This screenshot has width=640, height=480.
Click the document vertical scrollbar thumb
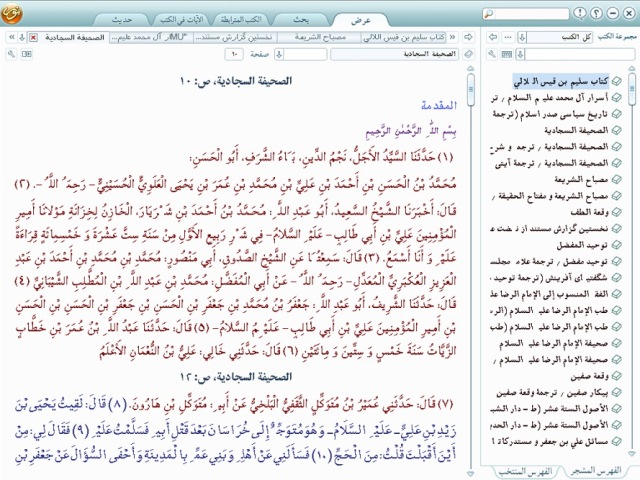point(471,89)
